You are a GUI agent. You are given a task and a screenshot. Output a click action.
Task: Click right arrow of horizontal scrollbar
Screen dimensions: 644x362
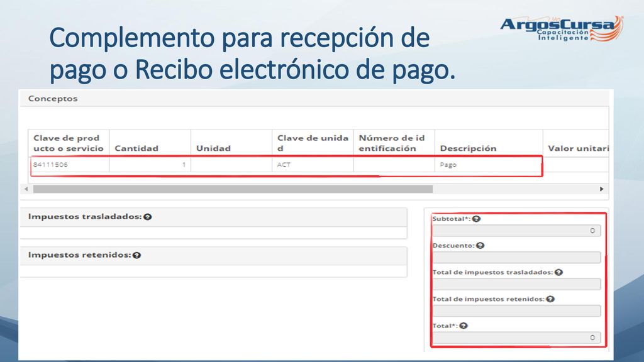point(602,189)
